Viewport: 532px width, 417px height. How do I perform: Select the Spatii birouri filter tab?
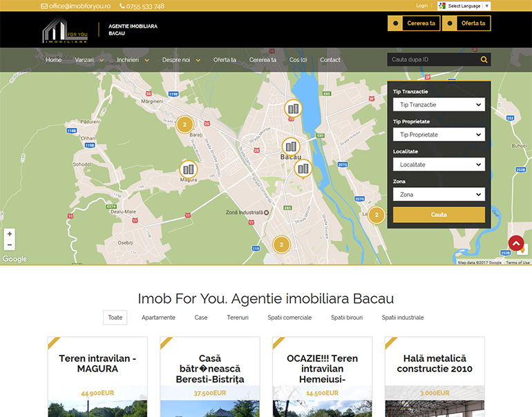[x=347, y=318]
